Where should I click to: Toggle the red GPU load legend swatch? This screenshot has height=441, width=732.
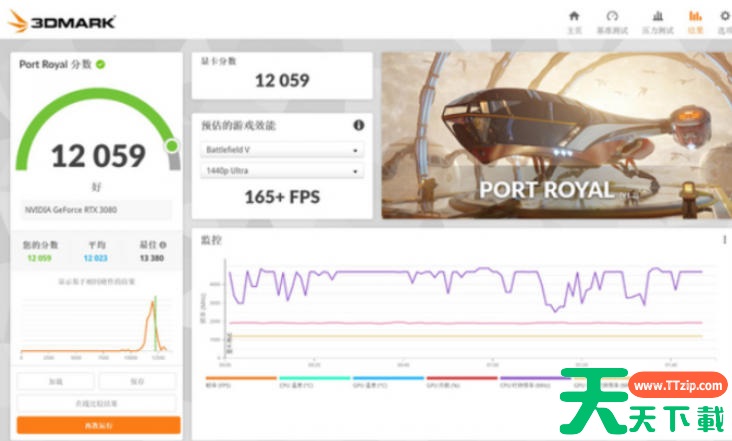(462, 378)
